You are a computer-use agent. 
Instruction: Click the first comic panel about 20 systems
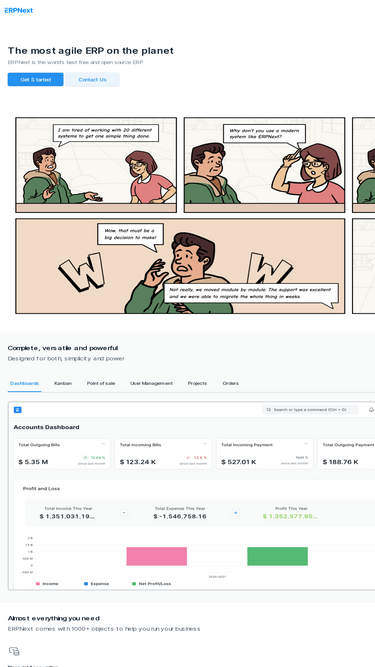point(96,165)
